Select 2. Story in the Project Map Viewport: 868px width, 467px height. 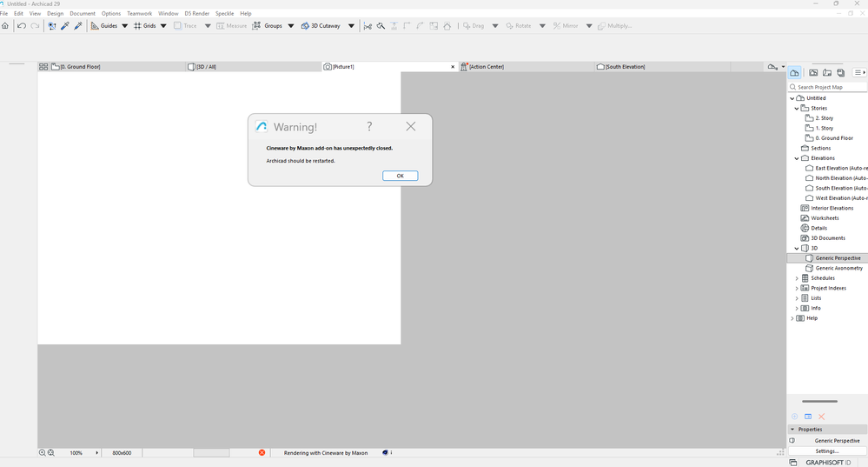click(x=824, y=118)
